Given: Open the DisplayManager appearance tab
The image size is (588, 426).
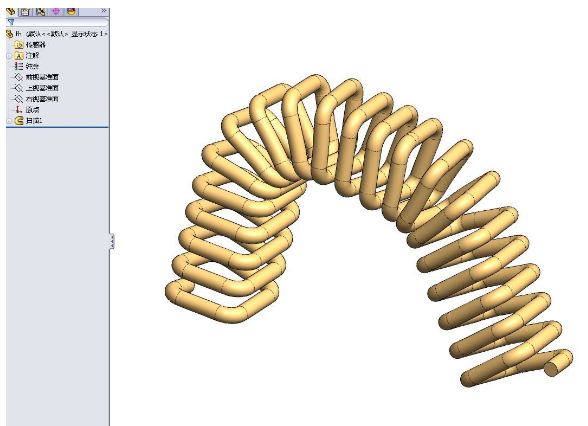Looking at the screenshot, I should 71,12.
